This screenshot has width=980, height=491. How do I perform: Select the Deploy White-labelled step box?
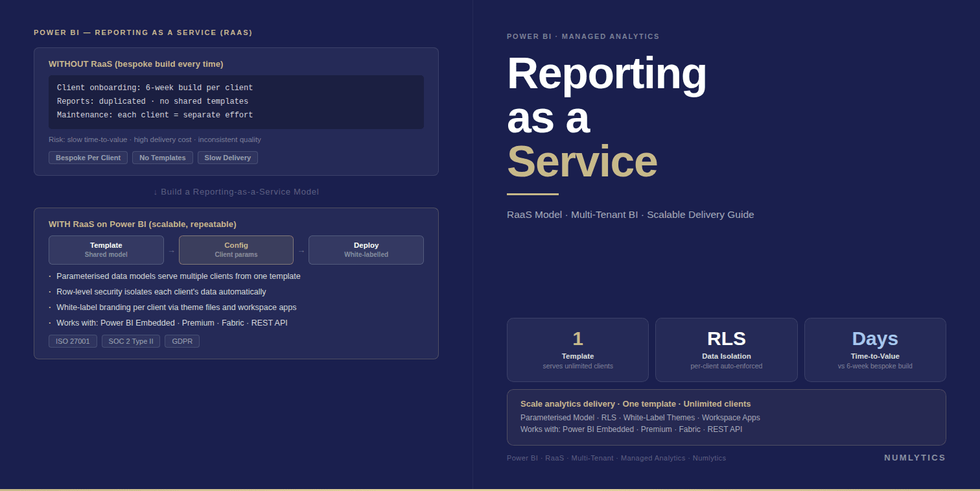pos(366,250)
